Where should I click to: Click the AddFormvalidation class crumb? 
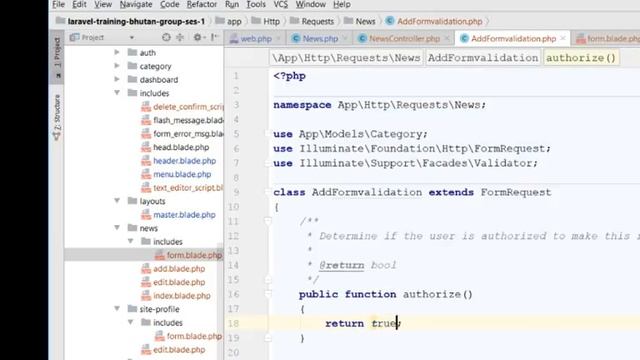coord(483,58)
